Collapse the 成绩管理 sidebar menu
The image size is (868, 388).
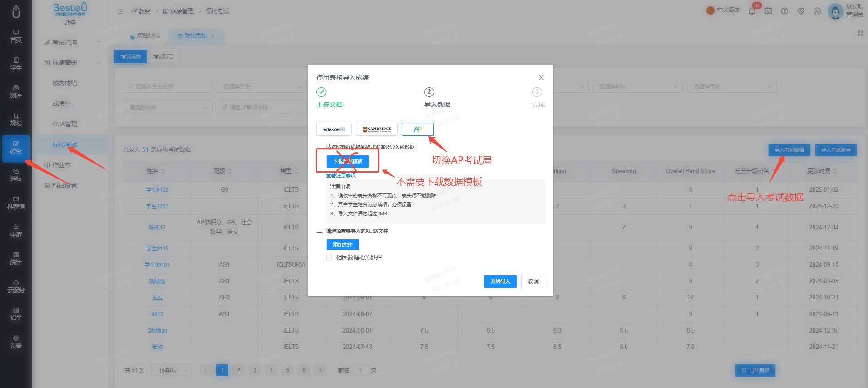(73, 63)
